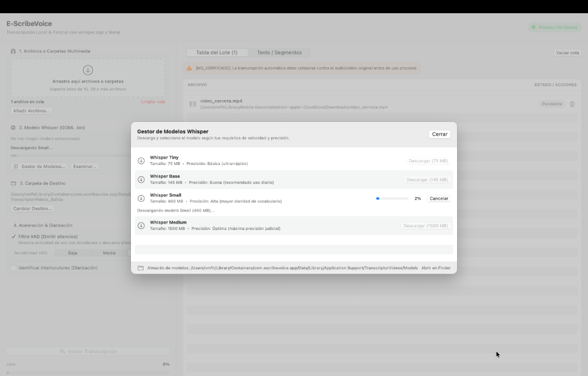
Task: Click the Whisper Medium model name
Action: tap(168, 222)
